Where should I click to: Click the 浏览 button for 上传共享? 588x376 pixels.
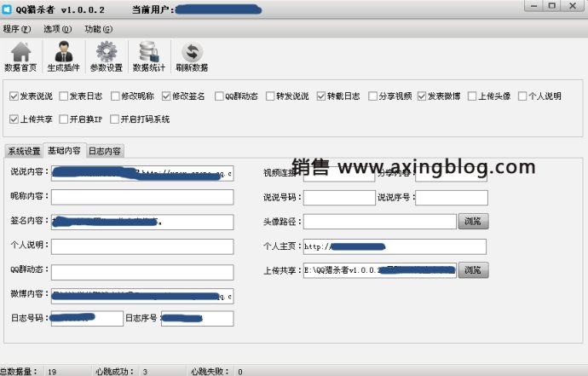pos(473,270)
